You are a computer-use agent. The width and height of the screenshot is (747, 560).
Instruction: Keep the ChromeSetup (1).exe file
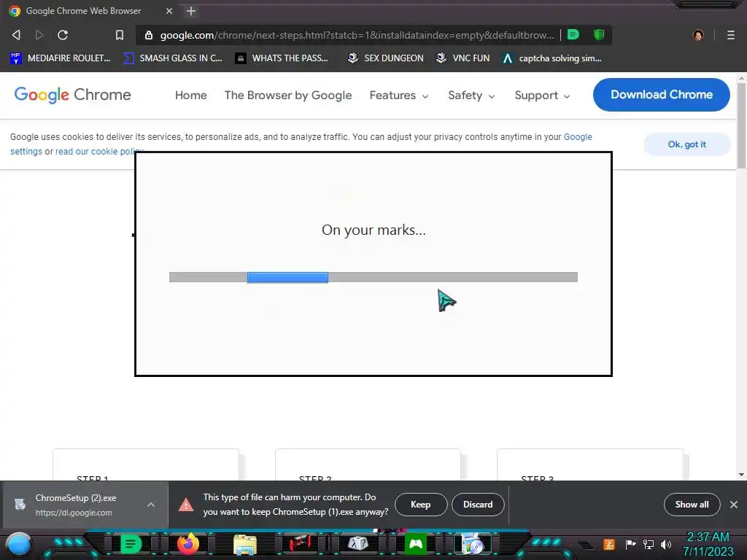click(x=421, y=505)
